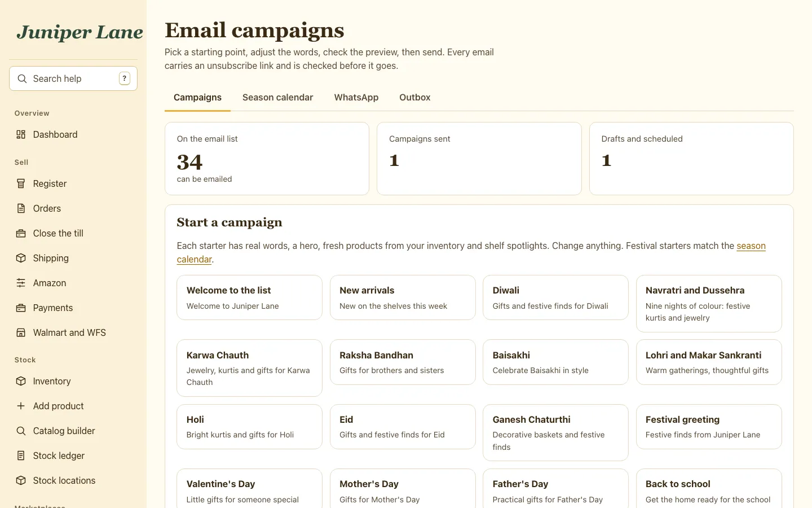Open the WhatsApp tab
Screen dimensions: 812x508
[356, 97]
